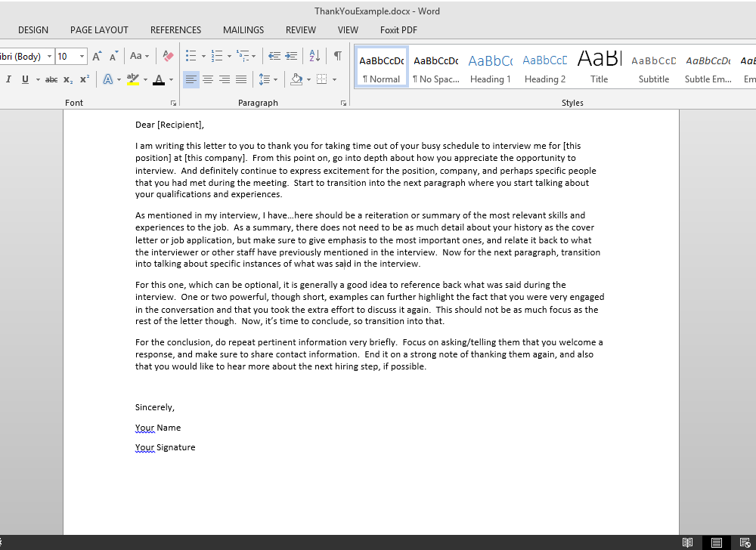756x550 pixels.
Task: Click the 'Your Signature' line
Action: coord(166,447)
